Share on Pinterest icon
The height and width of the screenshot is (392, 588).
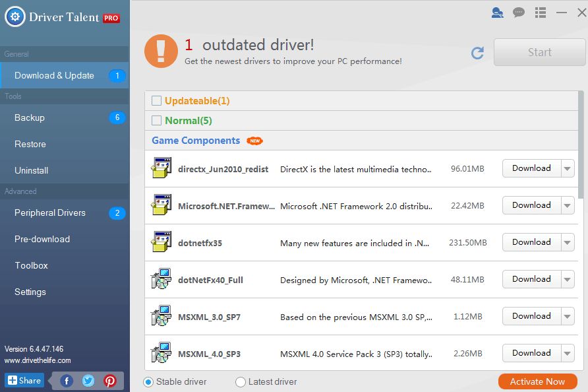point(110,381)
